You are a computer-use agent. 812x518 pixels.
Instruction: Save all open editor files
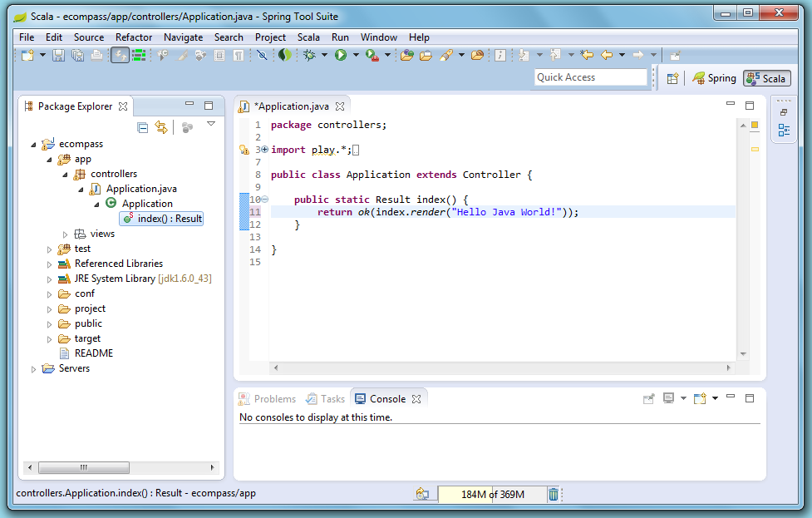click(x=77, y=55)
